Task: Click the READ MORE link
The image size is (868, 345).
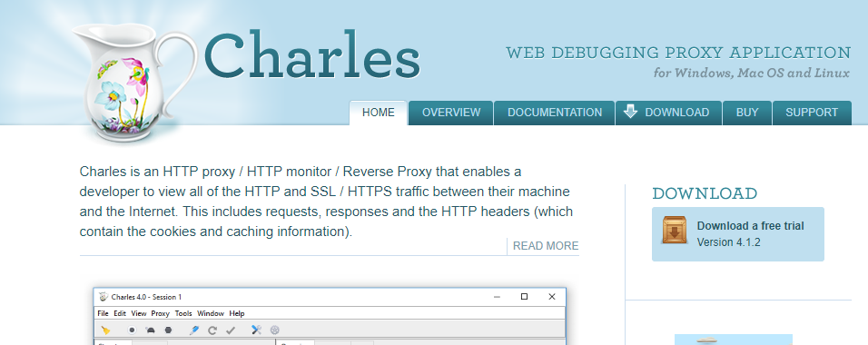Action: point(546,246)
